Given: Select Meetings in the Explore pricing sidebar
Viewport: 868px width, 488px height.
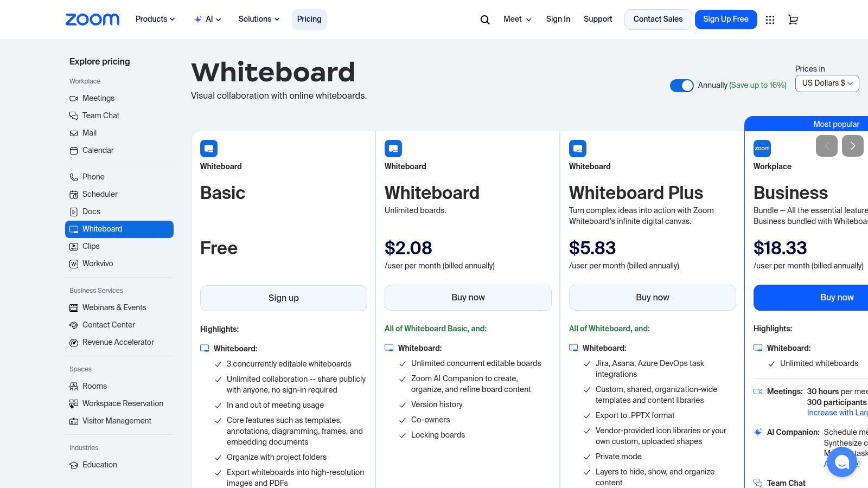Looking at the screenshot, I should [98, 98].
